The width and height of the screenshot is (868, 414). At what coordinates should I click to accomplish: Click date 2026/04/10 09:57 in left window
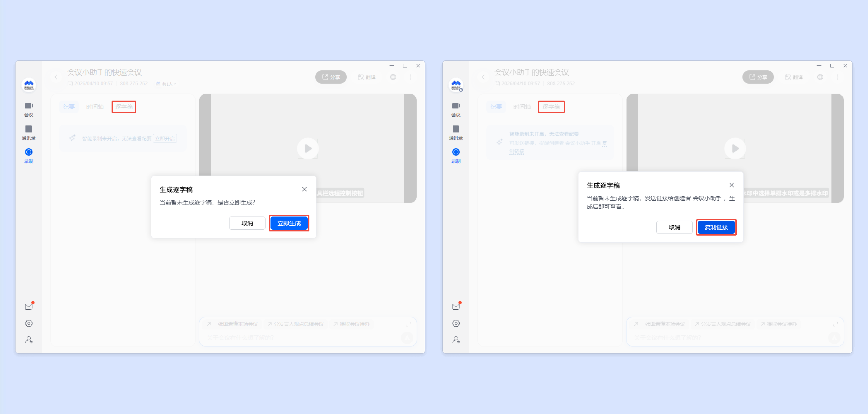click(90, 83)
